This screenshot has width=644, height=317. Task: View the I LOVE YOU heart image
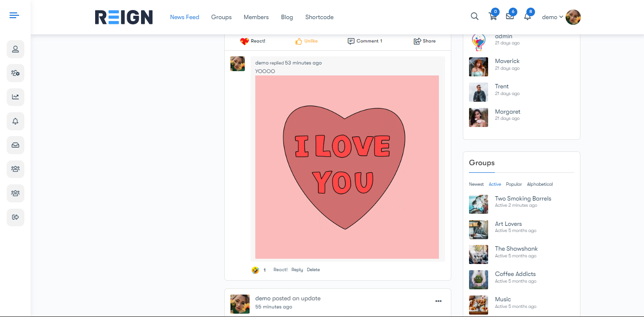[347, 167]
